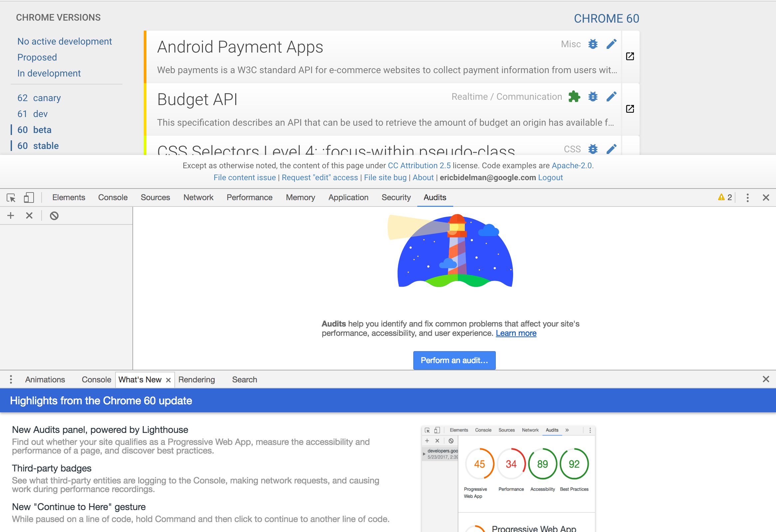
Task: Toggle the device toolbar
Action: tap(29, 198)
